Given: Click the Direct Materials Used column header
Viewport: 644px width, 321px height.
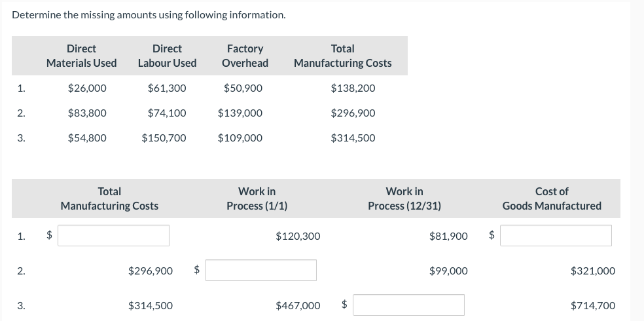Looking at the screenshot, I should [x=81, y=56].
